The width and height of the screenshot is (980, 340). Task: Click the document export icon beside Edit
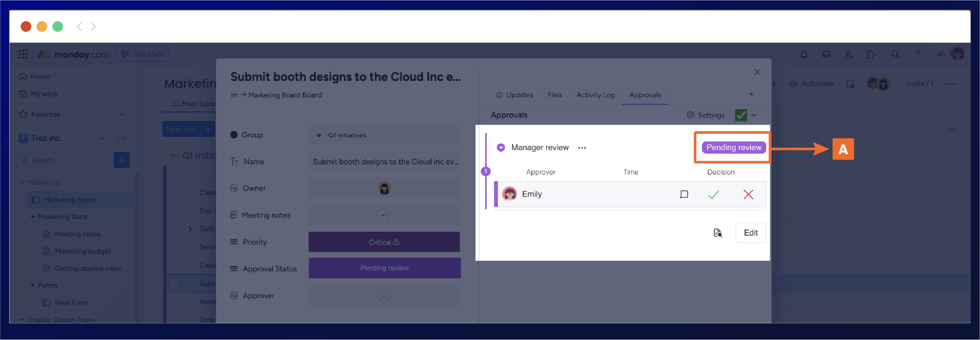pos(718,233)
